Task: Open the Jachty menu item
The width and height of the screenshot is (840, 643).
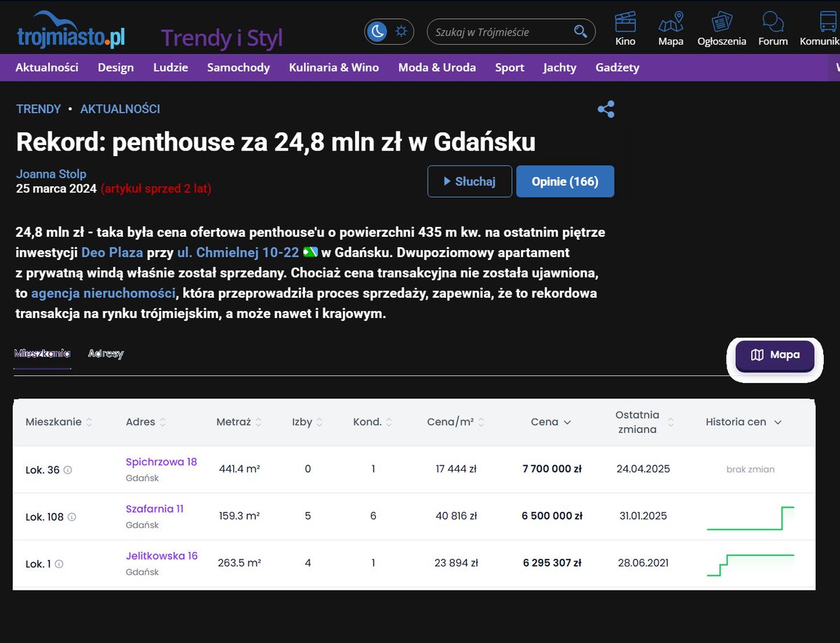Action: coord(559,67)
